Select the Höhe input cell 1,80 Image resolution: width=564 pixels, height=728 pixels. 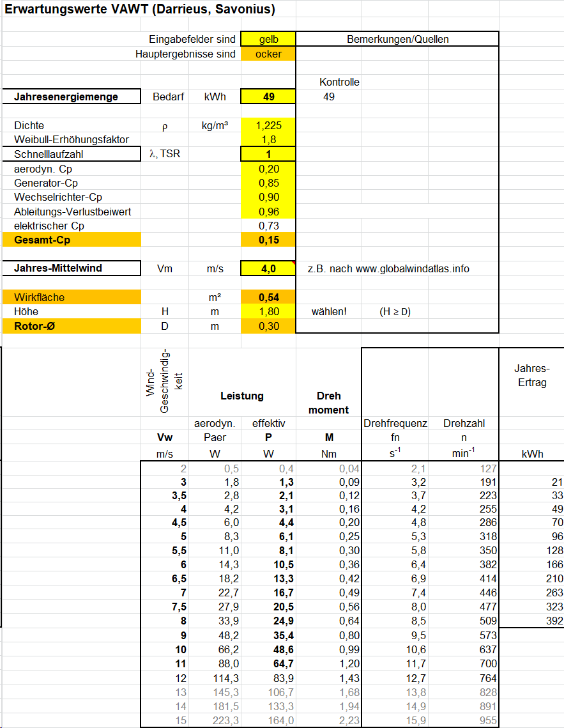coord(268,312)
